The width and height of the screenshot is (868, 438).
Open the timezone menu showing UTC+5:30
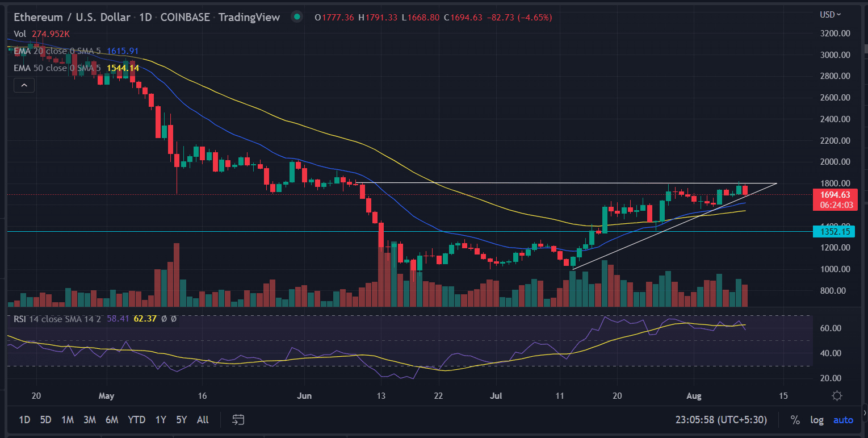point(720,420)
